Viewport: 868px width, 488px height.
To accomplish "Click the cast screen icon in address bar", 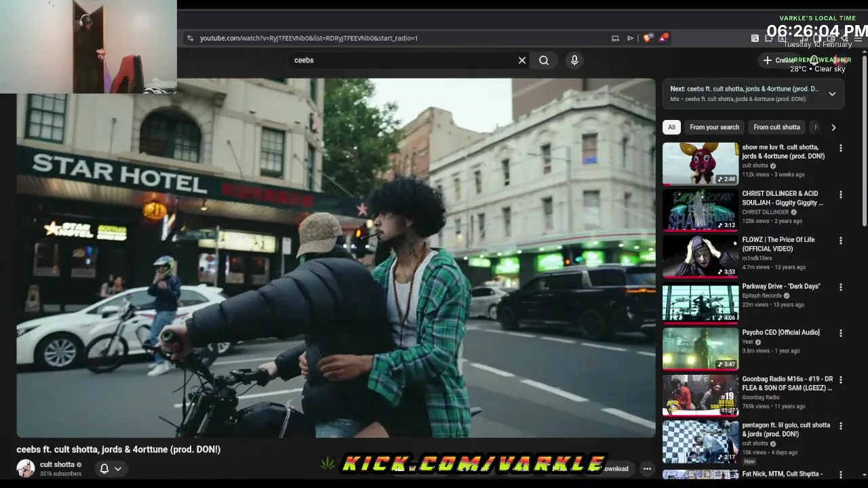I will pyautogui.click(x=615, y=38).
